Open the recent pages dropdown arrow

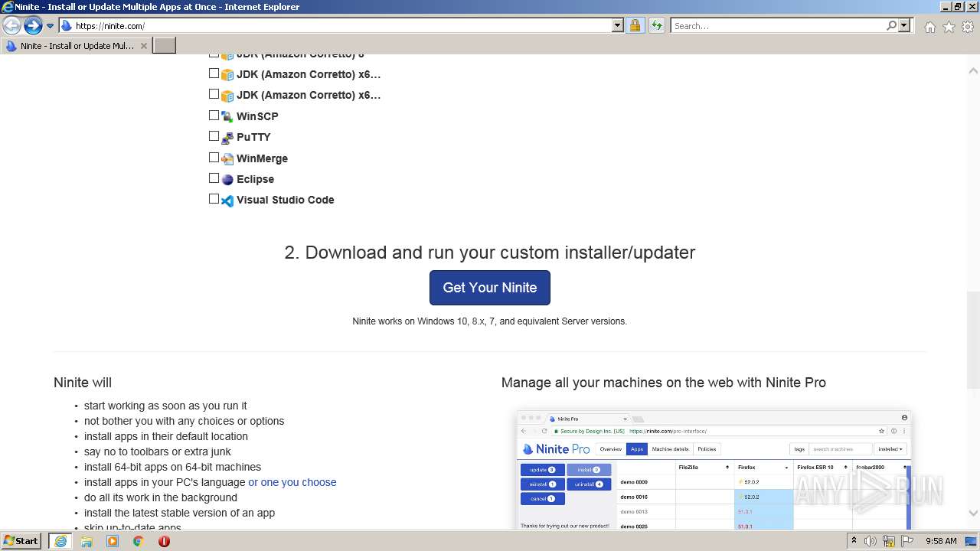point(51,26)
